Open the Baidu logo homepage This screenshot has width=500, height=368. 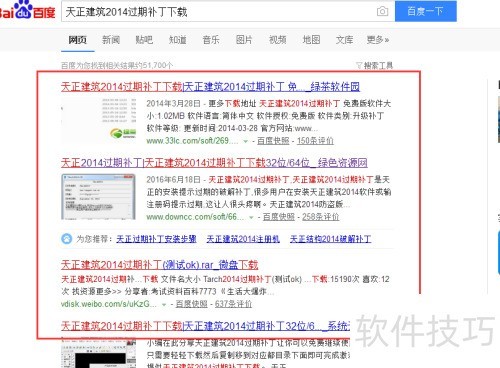pyautogui.click(x=28, y=10)
